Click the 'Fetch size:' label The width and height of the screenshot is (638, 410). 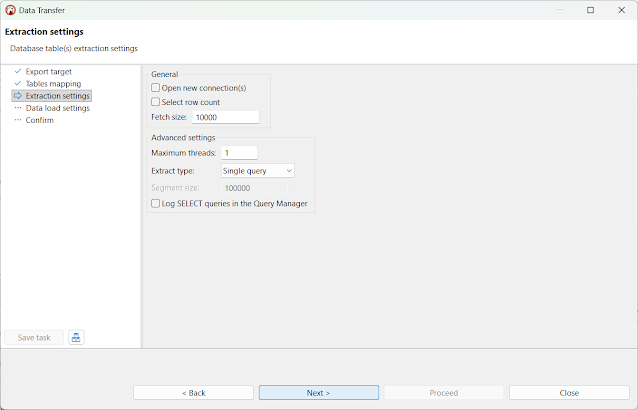pos(169,117)
